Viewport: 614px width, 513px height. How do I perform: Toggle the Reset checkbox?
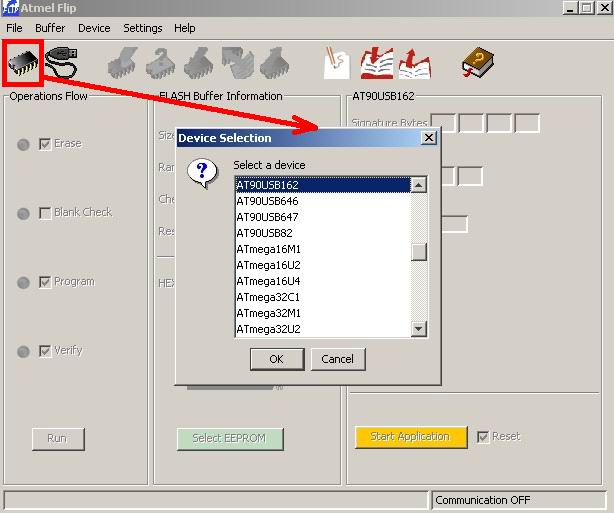tap(483, 437)
